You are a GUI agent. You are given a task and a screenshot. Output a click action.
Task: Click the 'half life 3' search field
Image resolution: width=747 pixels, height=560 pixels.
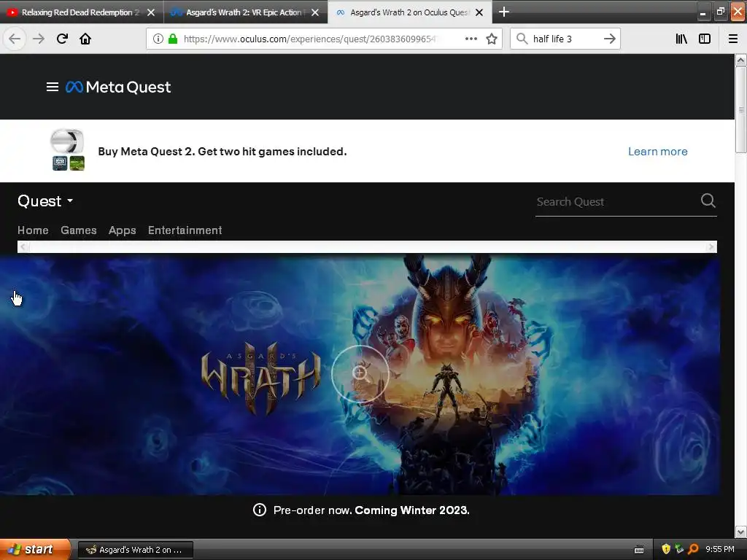(x=565, y=39)
